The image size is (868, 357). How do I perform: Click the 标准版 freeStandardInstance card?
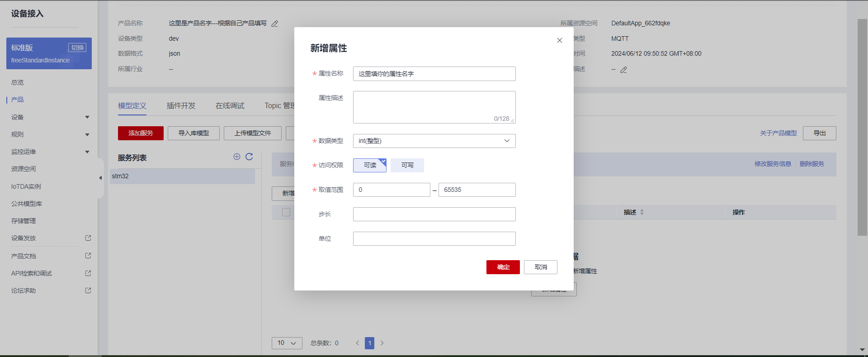[x=49, y=53]
